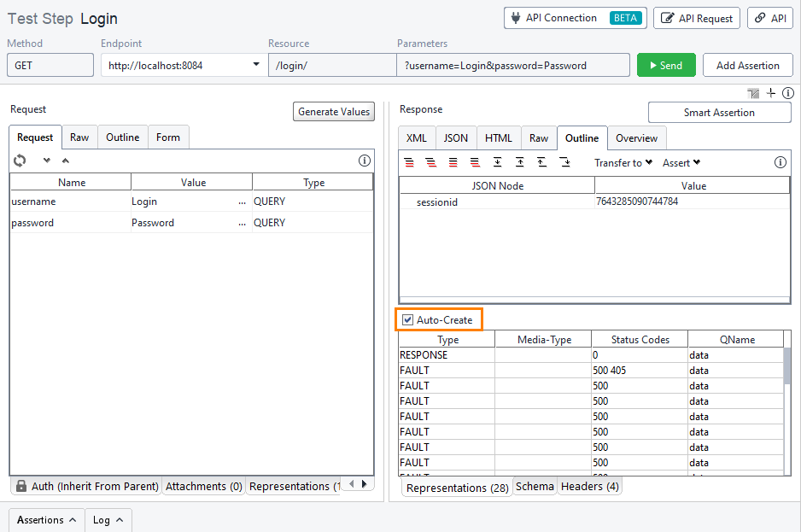Click the Smart Assertion button

(x=719, y=113)
